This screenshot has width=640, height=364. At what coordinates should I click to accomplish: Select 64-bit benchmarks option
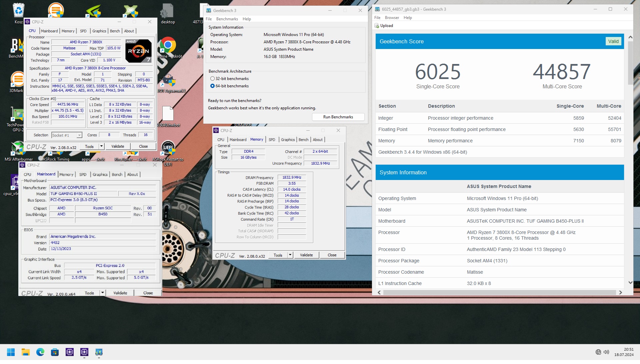[x=212, y=87]
